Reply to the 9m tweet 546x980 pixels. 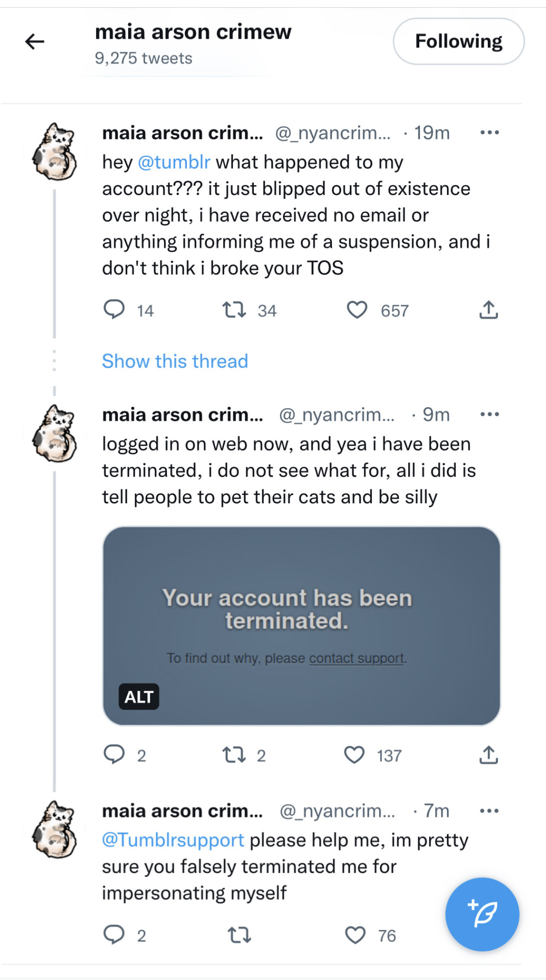[x=114, y=754]
